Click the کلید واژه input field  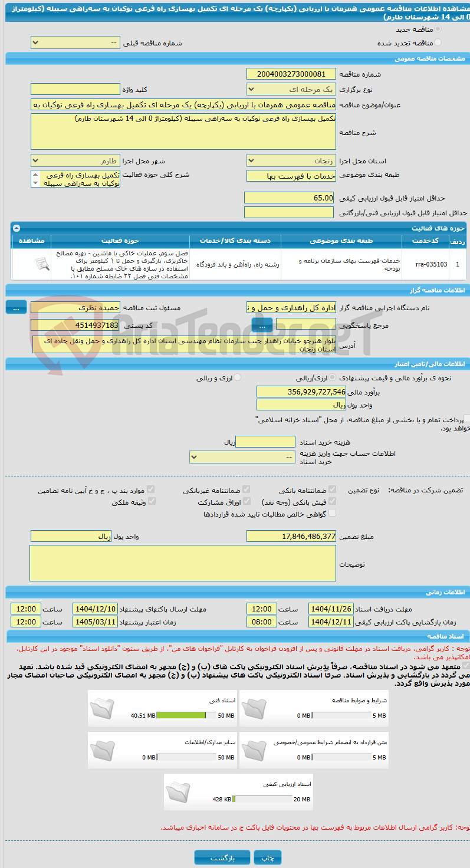pyautogui.click(x=75, y=89)
